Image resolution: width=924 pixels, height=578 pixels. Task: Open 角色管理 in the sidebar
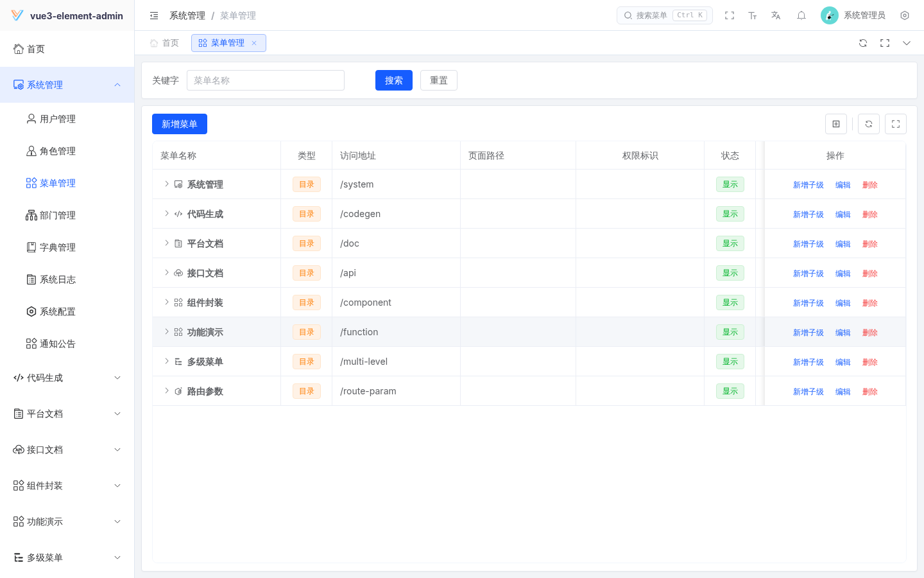pyautogui.click(x=67, y=151)
